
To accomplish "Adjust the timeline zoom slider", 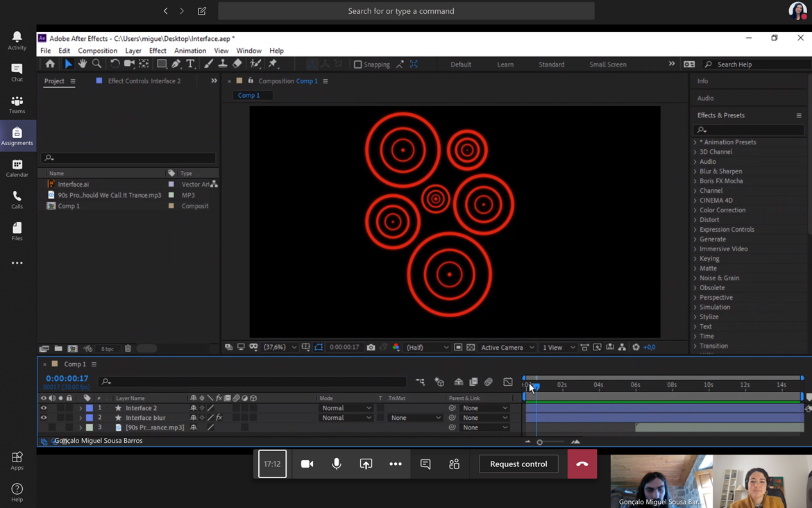I will 540,442.
